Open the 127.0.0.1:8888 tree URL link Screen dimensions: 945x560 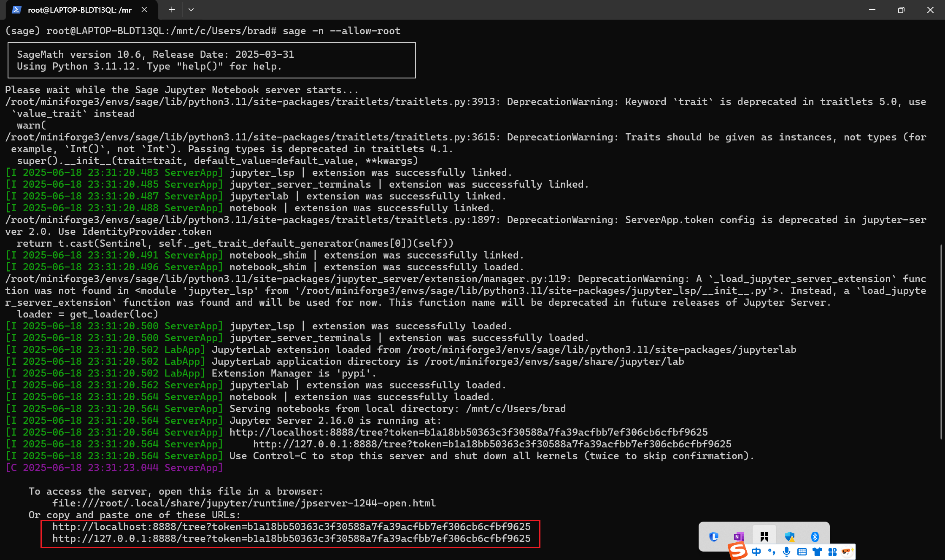(x=291, y=538)
